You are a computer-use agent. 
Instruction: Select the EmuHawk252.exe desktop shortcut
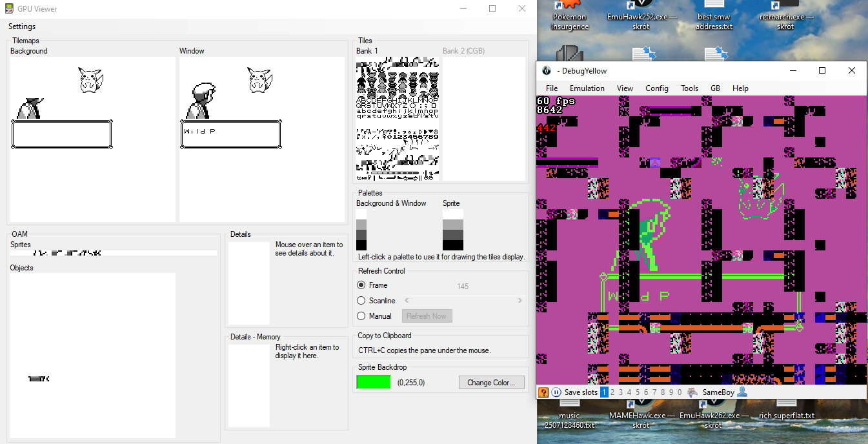[x=641, y=16]
